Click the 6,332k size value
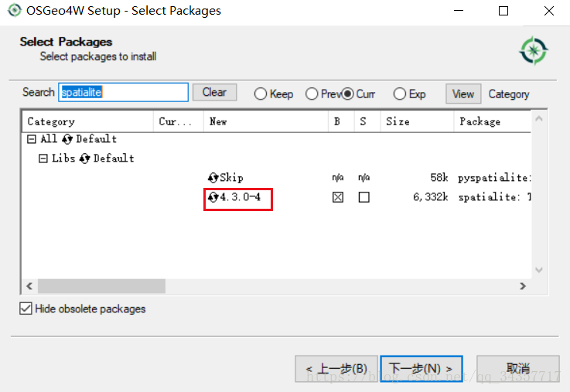Image resolution: width=570 pixels, height=392 pixels. [431, 197]
